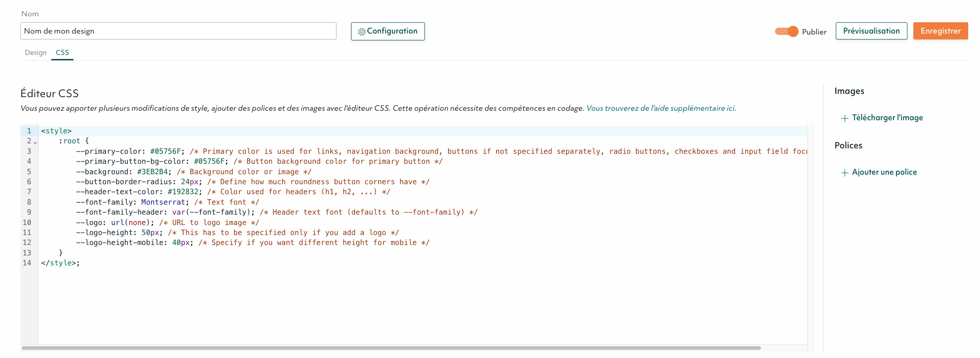Click the Ajouter une police link text
This screenshot has height=358, width=980.
884,172
